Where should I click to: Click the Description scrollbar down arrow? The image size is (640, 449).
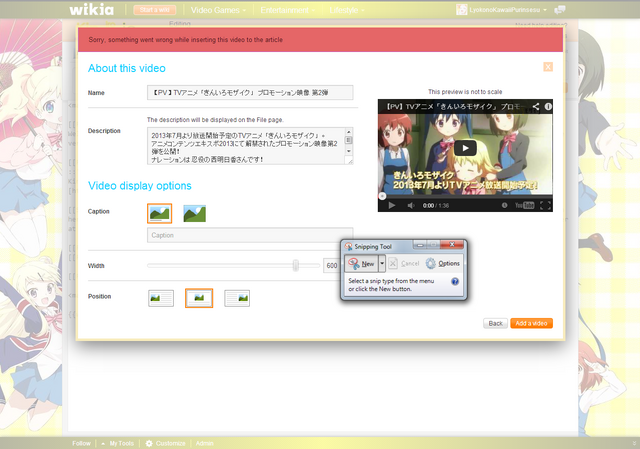(x=349, y=151)
